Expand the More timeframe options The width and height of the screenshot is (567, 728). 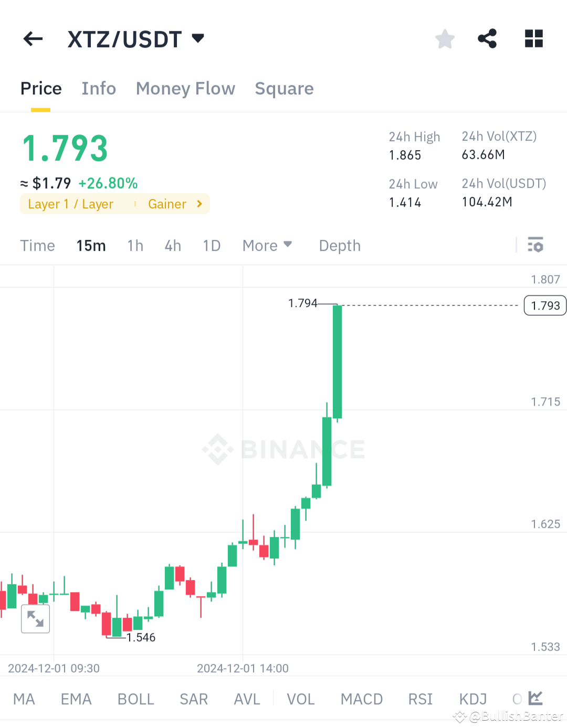tap(267, 245)
